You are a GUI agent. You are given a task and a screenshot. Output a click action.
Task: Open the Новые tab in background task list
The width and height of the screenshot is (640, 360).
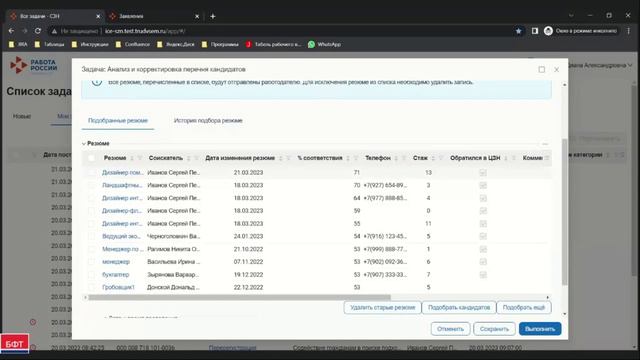click(22, 116)
